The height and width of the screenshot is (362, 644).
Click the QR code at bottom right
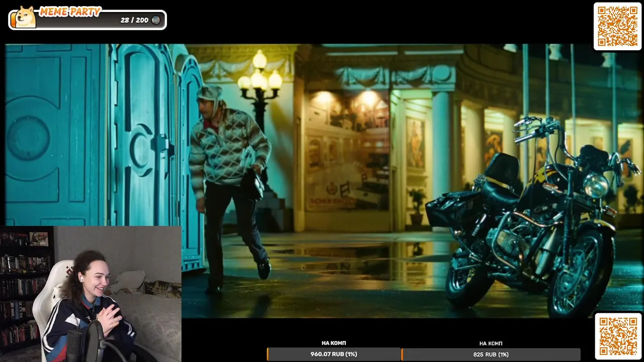point(618,336)
